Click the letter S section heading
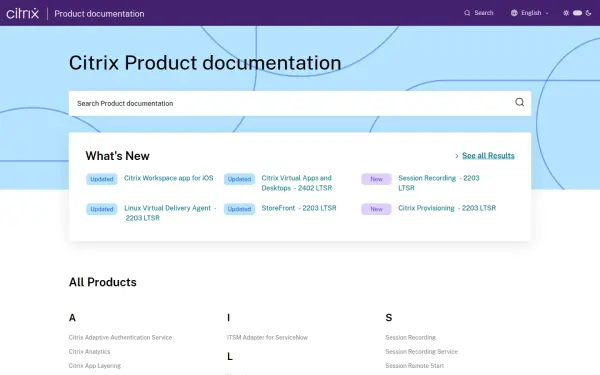 pyautogui.click(x=389, y=318)
